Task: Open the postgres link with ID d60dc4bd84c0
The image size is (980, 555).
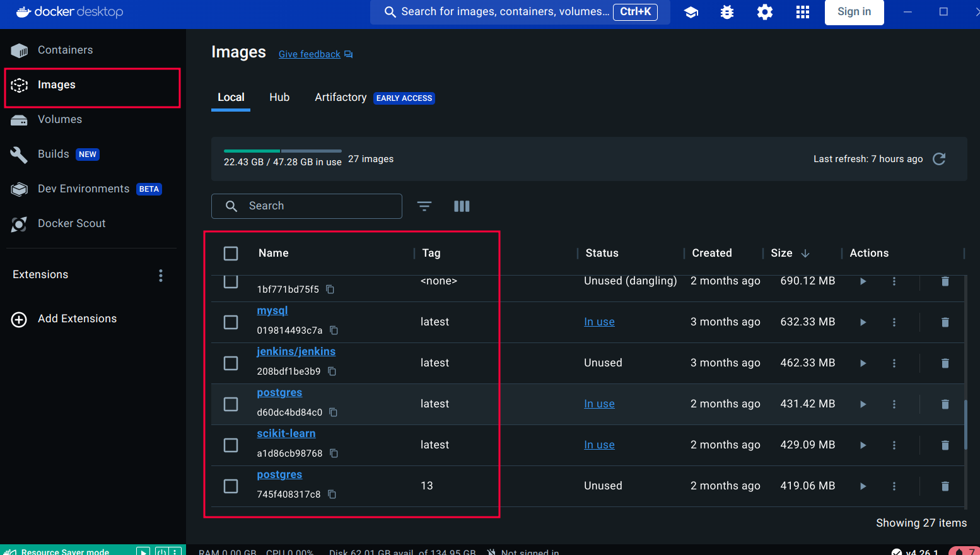Action: click(279, 392)
